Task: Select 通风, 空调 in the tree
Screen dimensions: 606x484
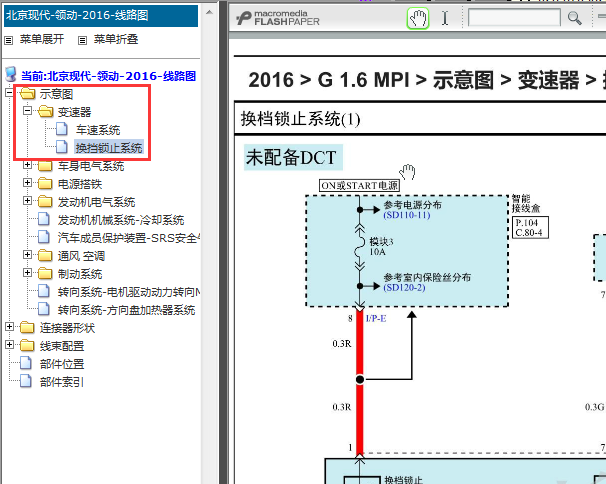Action: tap(81, 256)
